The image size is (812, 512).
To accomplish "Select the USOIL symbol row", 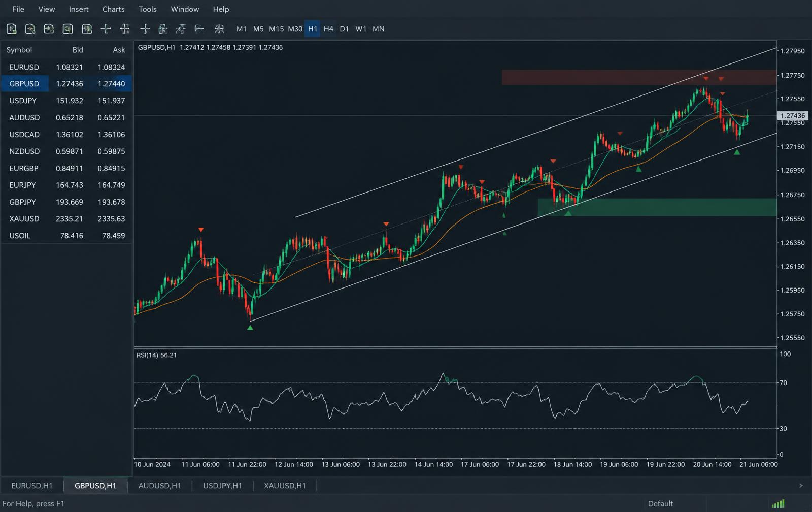I will (66, 236).
